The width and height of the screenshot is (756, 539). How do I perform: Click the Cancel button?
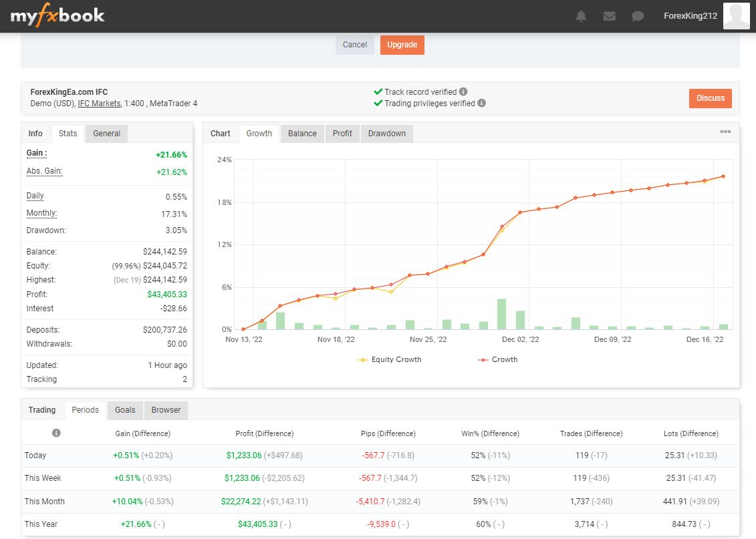pyautogui.click(x=354, y=45)
